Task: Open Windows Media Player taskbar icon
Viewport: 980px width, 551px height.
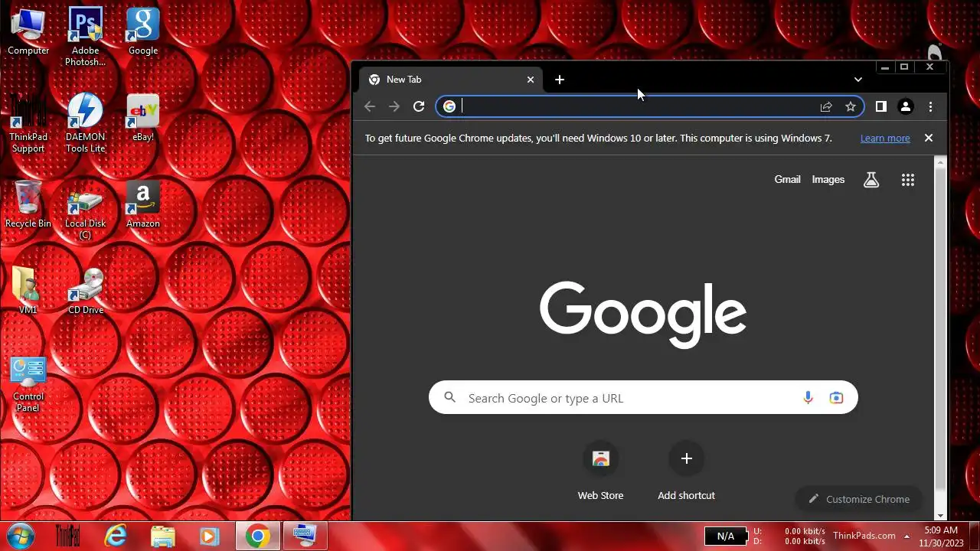Action: (x=209, y=536)
